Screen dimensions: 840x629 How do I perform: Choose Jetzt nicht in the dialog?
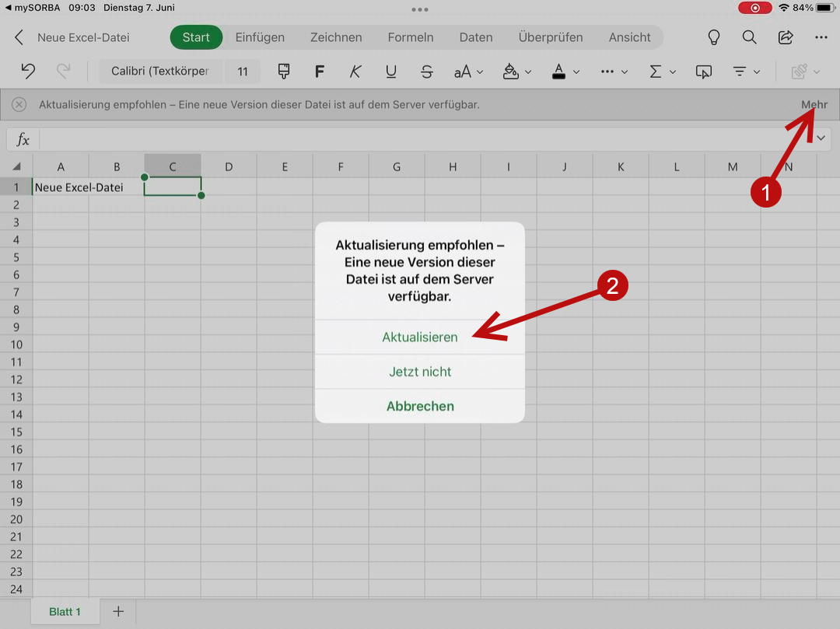420,372
